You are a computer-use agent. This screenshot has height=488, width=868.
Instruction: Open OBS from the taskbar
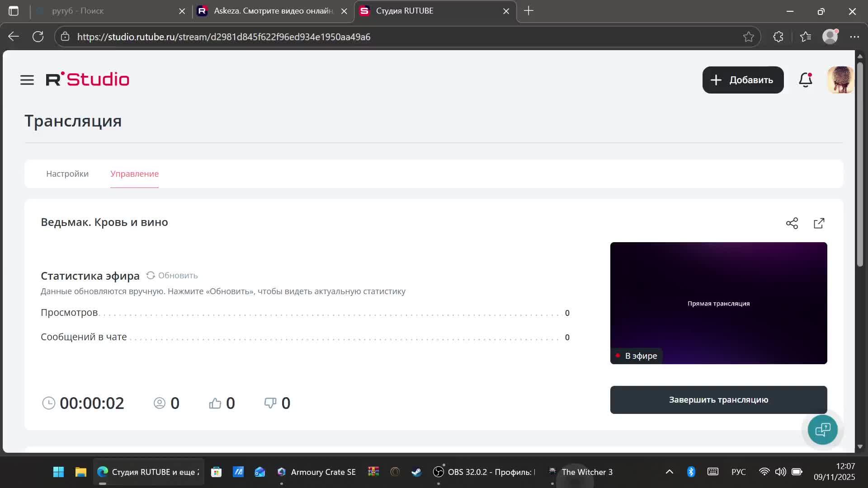point(484,472)
